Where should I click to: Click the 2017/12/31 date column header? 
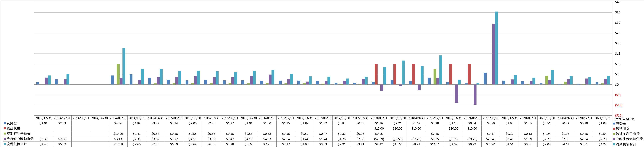(x=360, y=118)
